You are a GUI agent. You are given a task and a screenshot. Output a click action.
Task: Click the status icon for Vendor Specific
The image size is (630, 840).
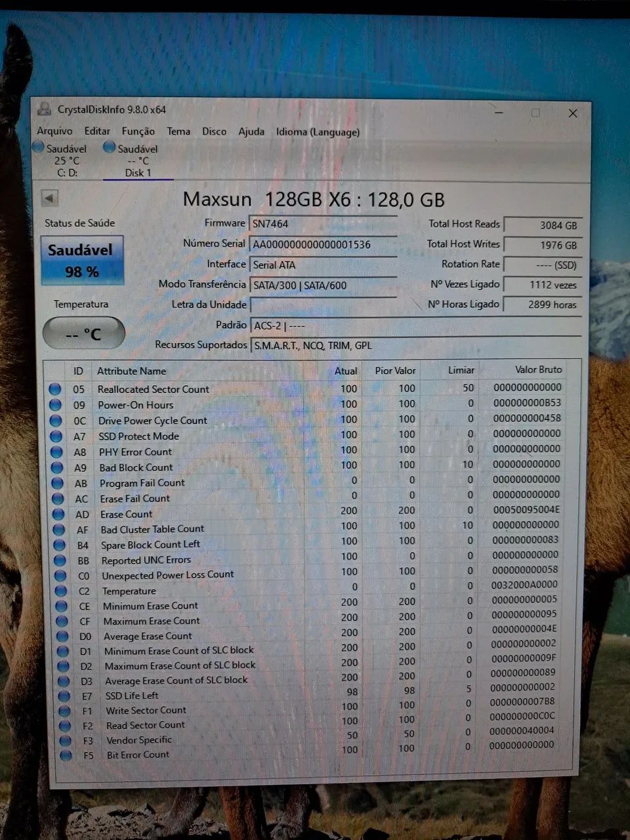65,741
